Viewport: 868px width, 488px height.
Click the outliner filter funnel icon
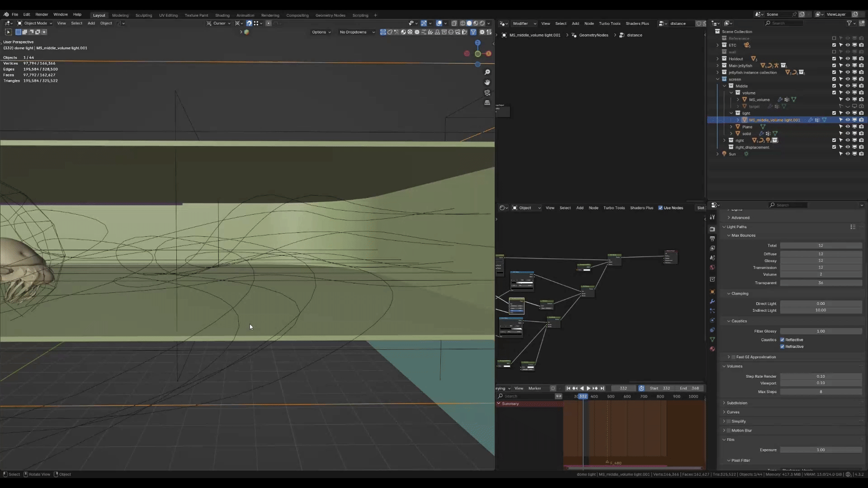pos(849,23)
